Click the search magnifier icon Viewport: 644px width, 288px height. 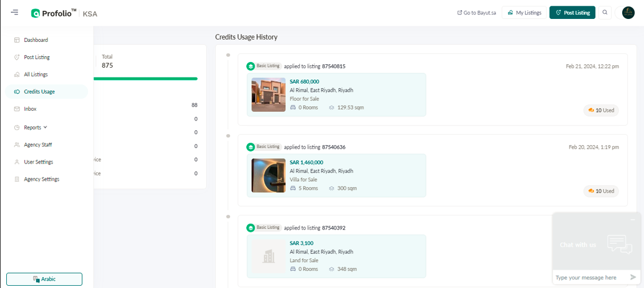[x=605, y=13]
